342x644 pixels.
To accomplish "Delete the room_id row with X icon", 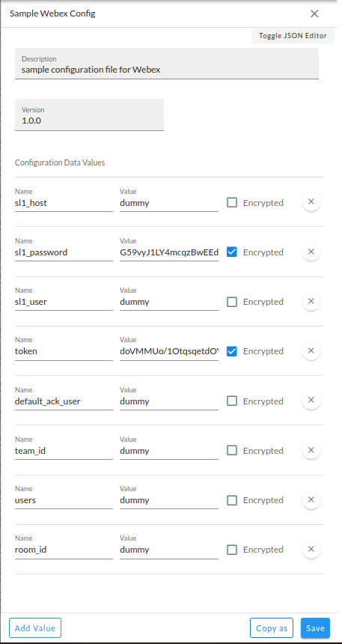I will [x=311, y=549].
